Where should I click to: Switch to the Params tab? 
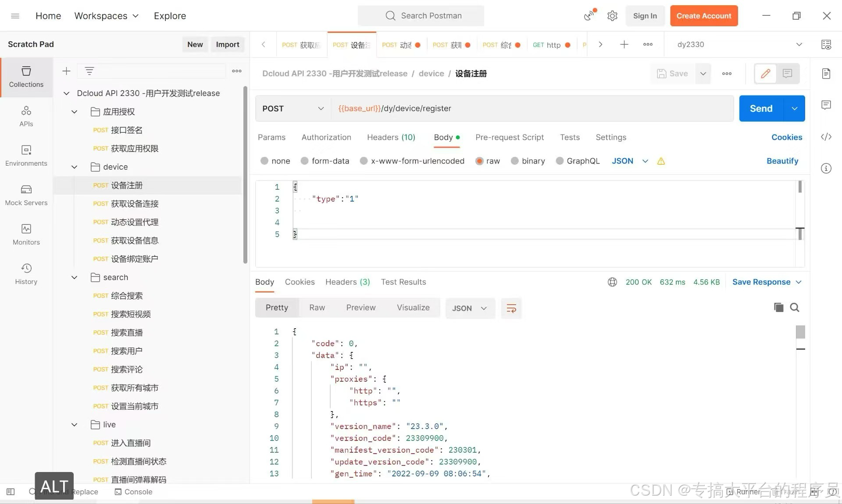click(271, 137)
